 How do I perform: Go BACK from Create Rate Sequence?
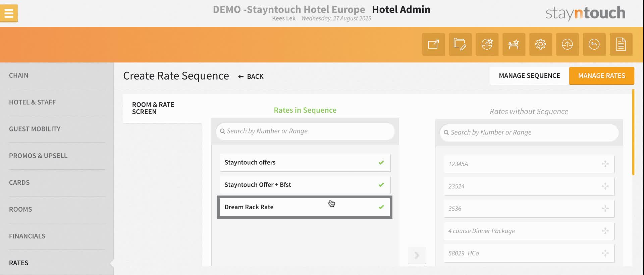coord(251,76)
